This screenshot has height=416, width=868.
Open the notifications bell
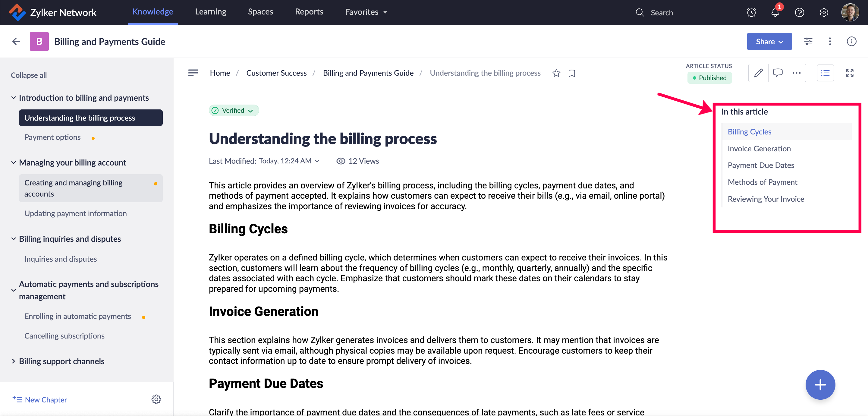coord(775,12)
